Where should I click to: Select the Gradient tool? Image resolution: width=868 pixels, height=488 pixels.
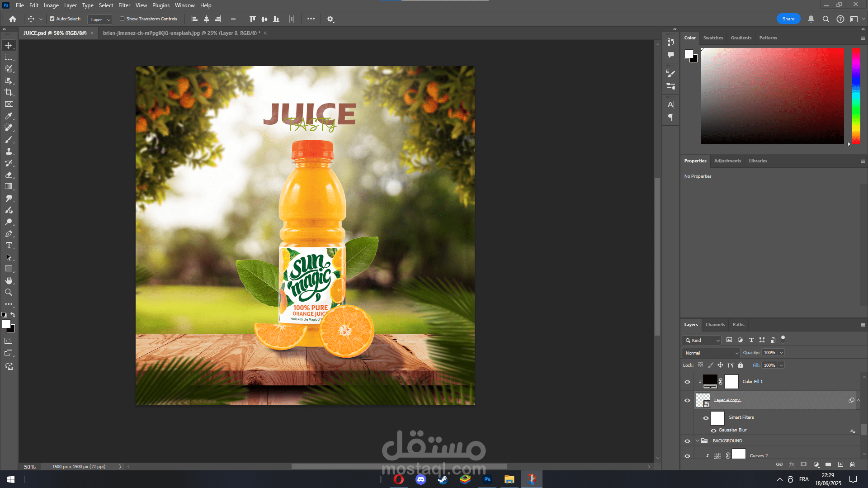9,186
